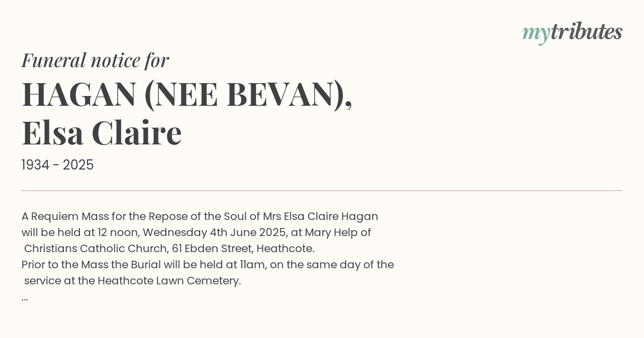Click the 'Mrs Elsa Claire Hagan' name in the notice
This screenshot has height=338, width=644.
(320, 216)
